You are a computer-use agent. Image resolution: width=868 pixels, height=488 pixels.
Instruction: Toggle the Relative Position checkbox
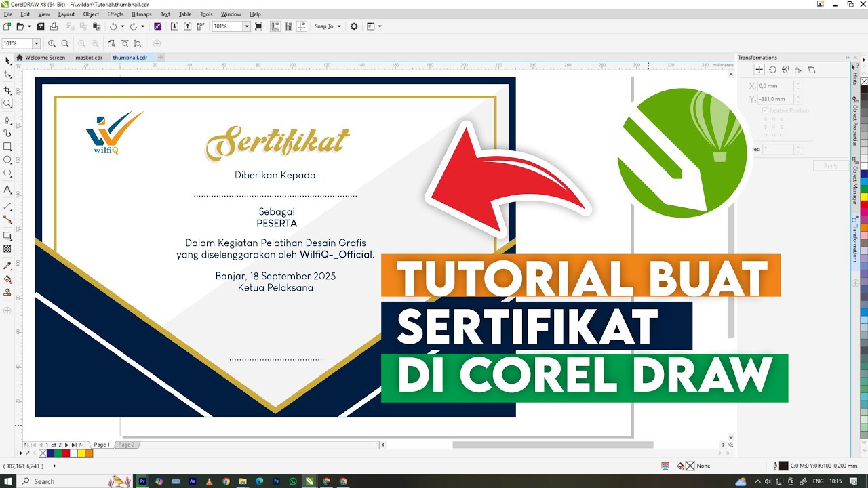point(765,110)
